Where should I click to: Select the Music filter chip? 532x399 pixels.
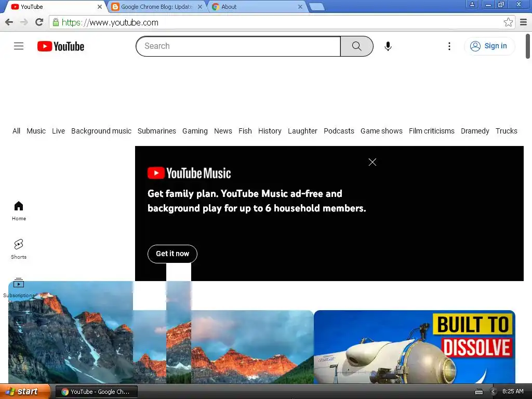36,131
